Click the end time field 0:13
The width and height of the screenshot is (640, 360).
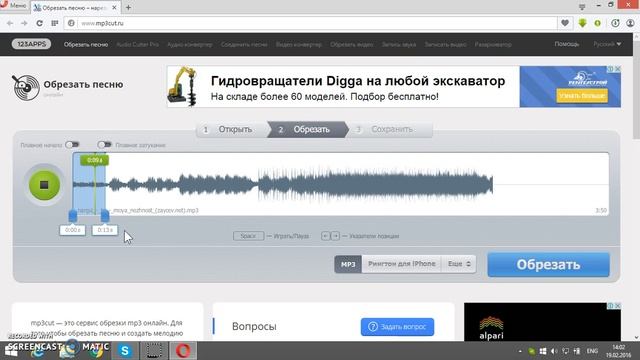coord(105,230)
